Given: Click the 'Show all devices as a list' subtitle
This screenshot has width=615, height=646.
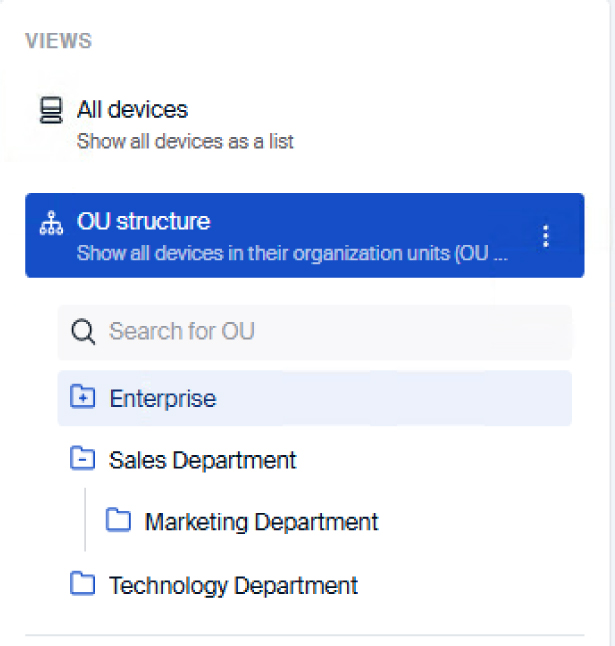Looking at the screenshot, I should (x=185, y=141).
